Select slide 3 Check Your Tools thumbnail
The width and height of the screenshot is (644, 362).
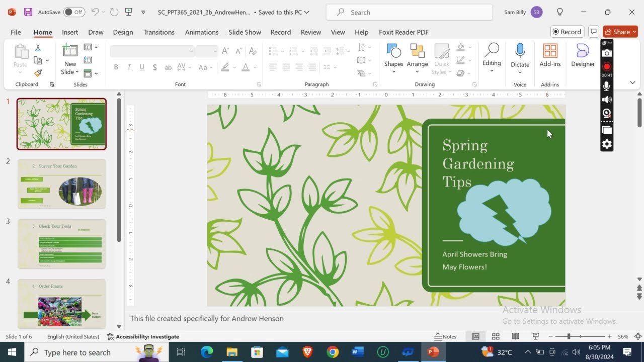click(61, 244)
